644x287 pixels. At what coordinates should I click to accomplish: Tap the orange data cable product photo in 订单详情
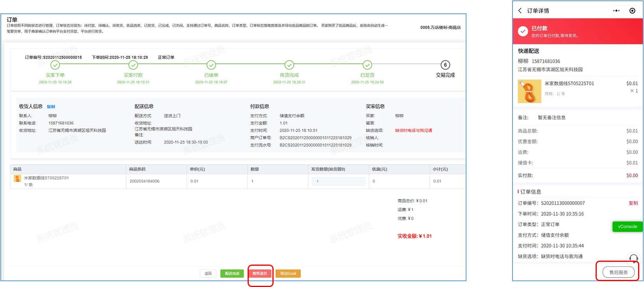click(529, 91)
